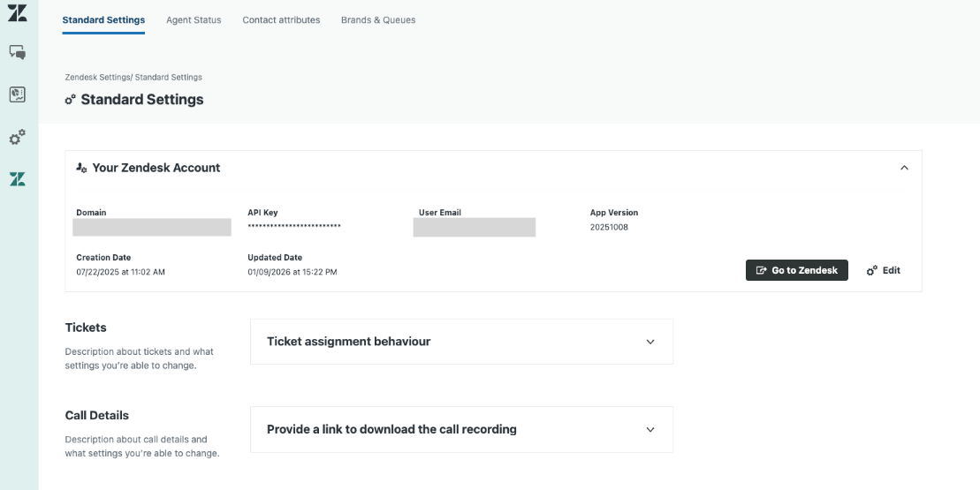Click the redacted User Email field value
The width and height of the screenshot is (980, 490).
click(474, 228)
